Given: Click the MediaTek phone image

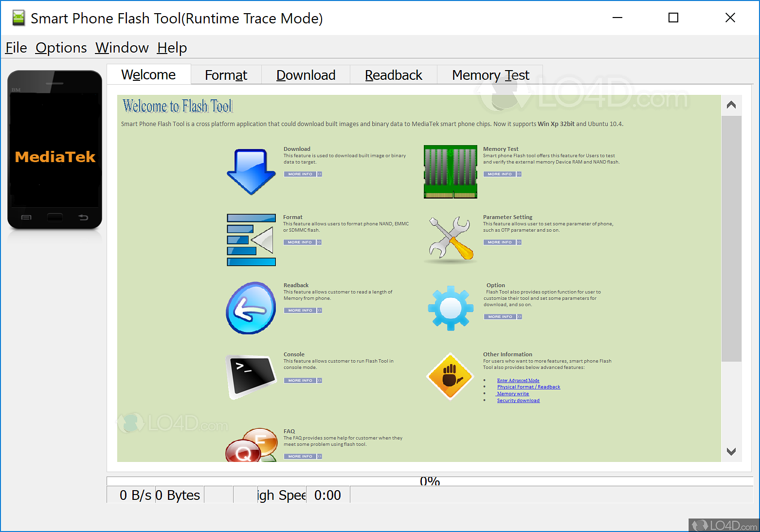Looking at the screenshot, I should click(x=54, y=149).
